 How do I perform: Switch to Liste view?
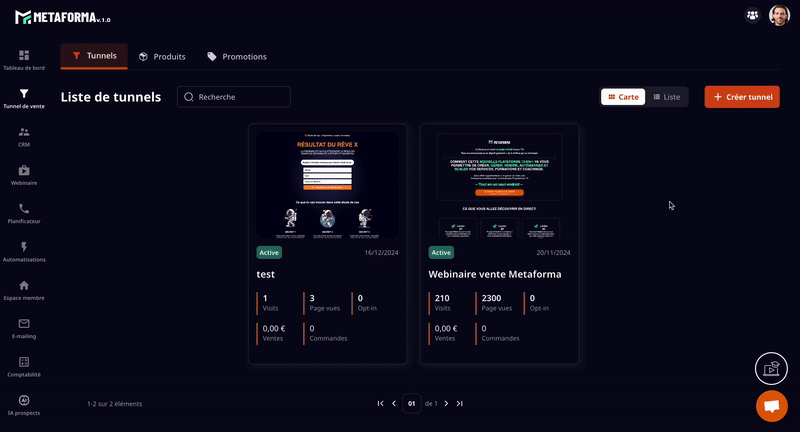click(666, 97)
